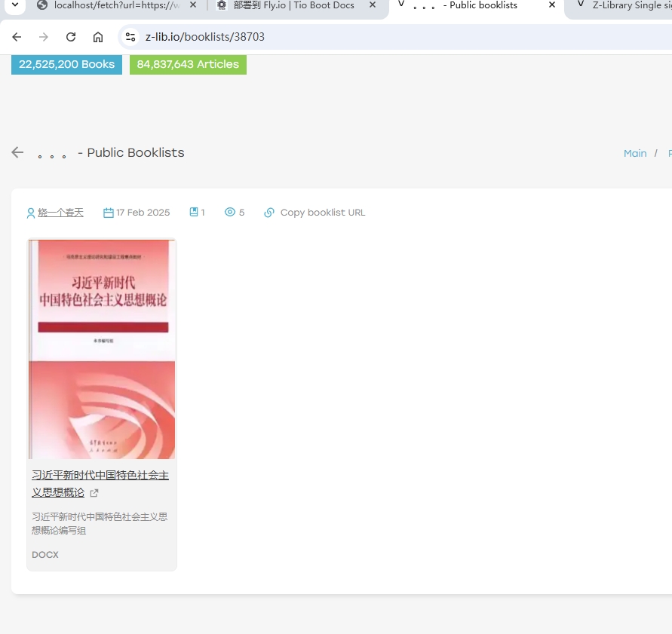Go to browser home page
The width and height of the screenshot is (672, 634).
point(98,37)
